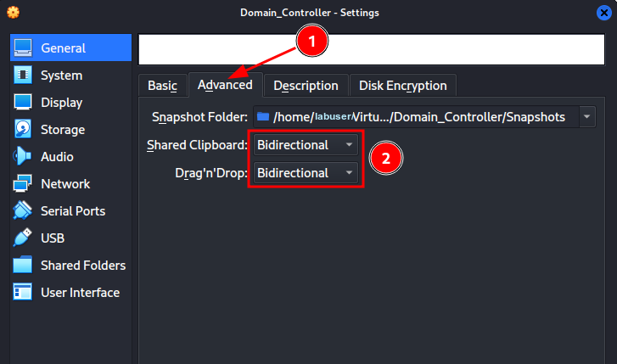Click the Snapshot Folder path field
This screenshot has height=364, width=617.
(417, 116)
